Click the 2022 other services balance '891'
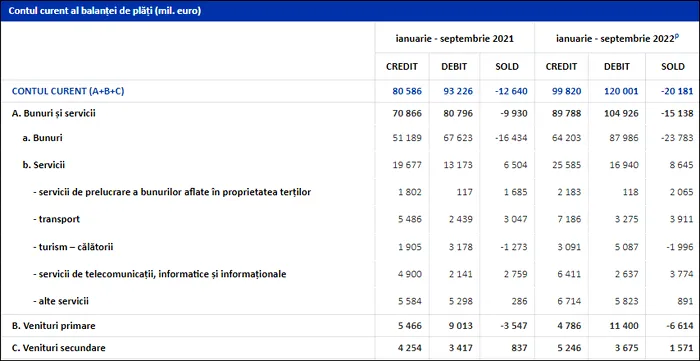The height and width of the screenshot is (361, 700). point(685,301)
